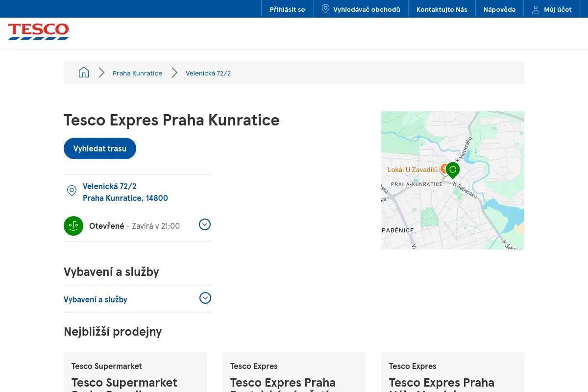588x392 pixels.
Task: Open Přihlásit se in top menu
Action: (x=287, y=9)
